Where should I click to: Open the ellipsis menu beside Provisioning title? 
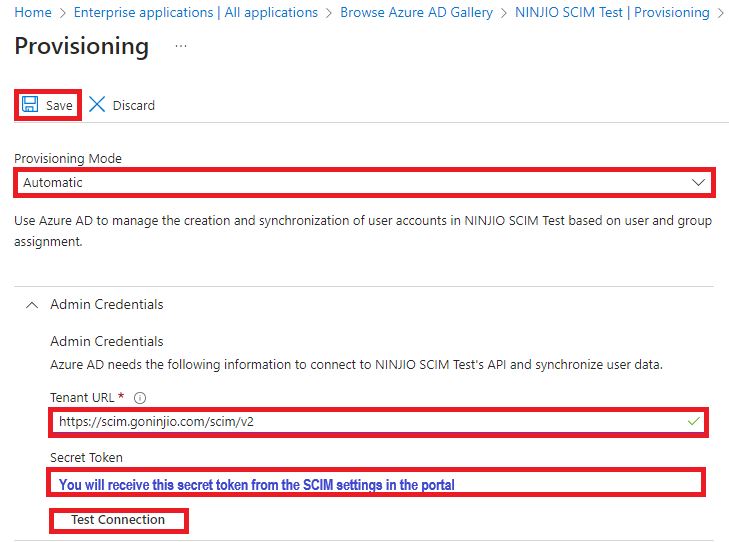pyautogui.click(x=181, y=47)
